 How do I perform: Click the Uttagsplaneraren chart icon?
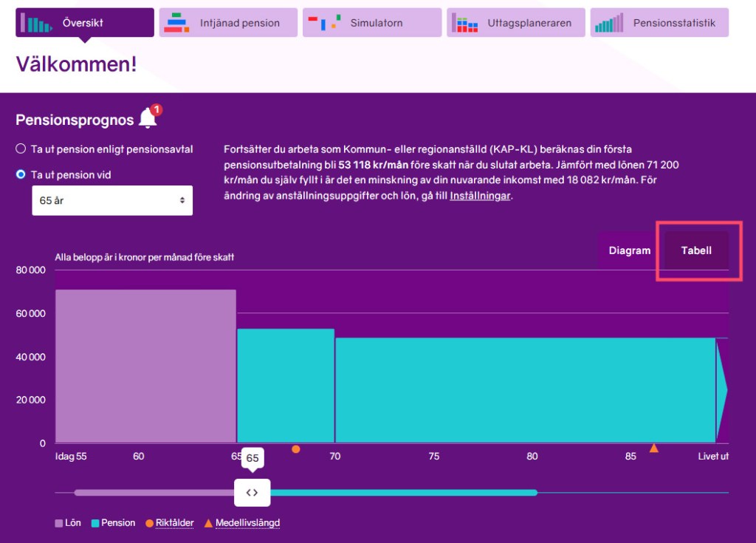click(x=465, y=23)
